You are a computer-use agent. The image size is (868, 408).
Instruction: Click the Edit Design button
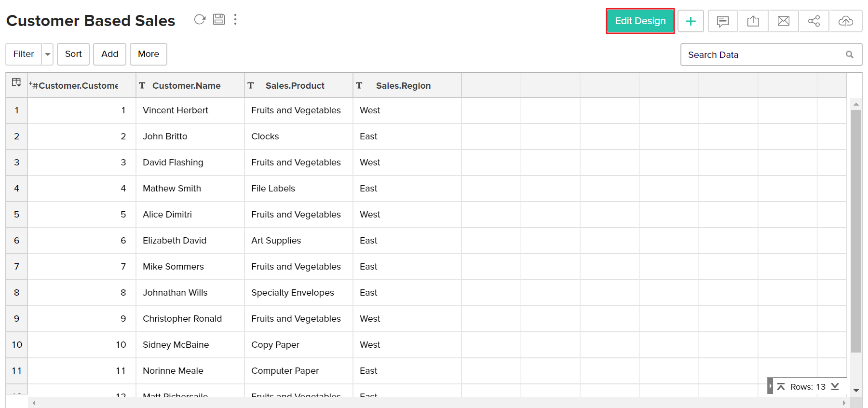coord(640,21)
